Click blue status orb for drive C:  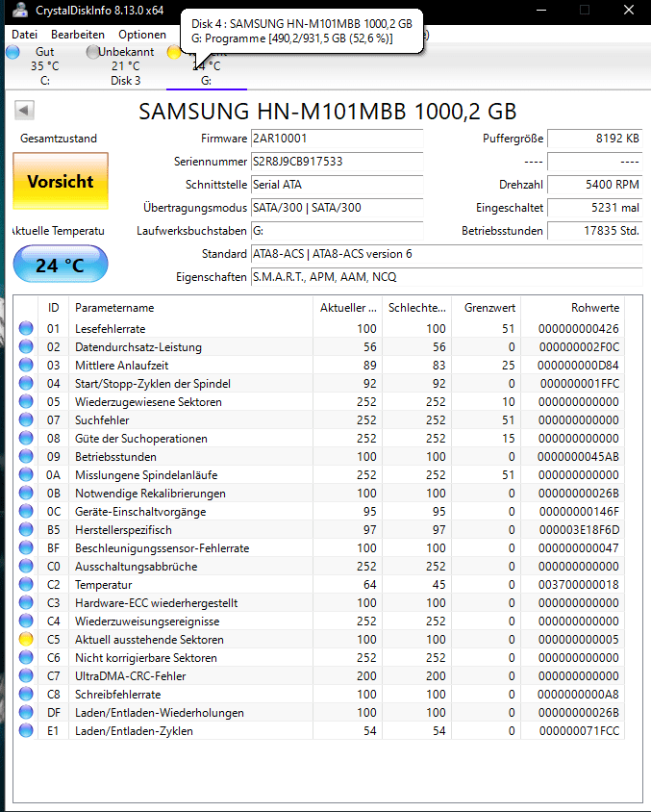(x=13, y=52)
